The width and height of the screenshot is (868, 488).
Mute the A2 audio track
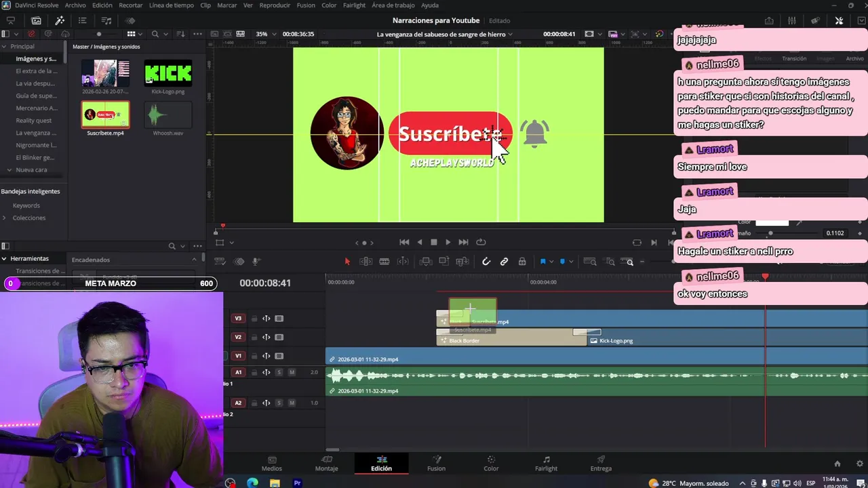click(292, 403)
